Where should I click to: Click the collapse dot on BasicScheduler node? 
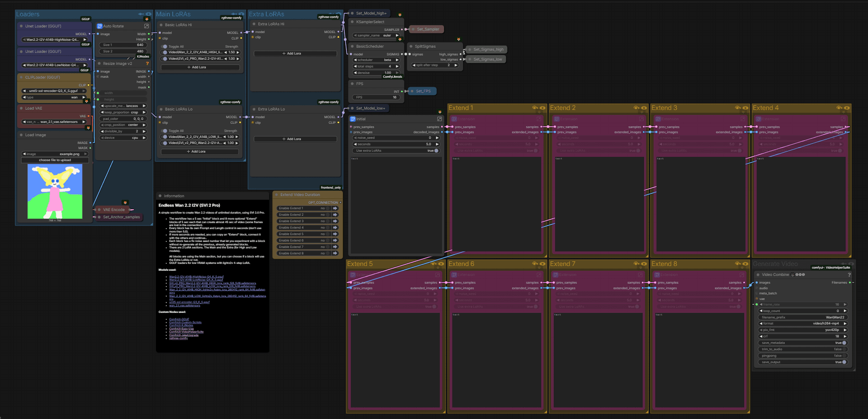(352, 47)
